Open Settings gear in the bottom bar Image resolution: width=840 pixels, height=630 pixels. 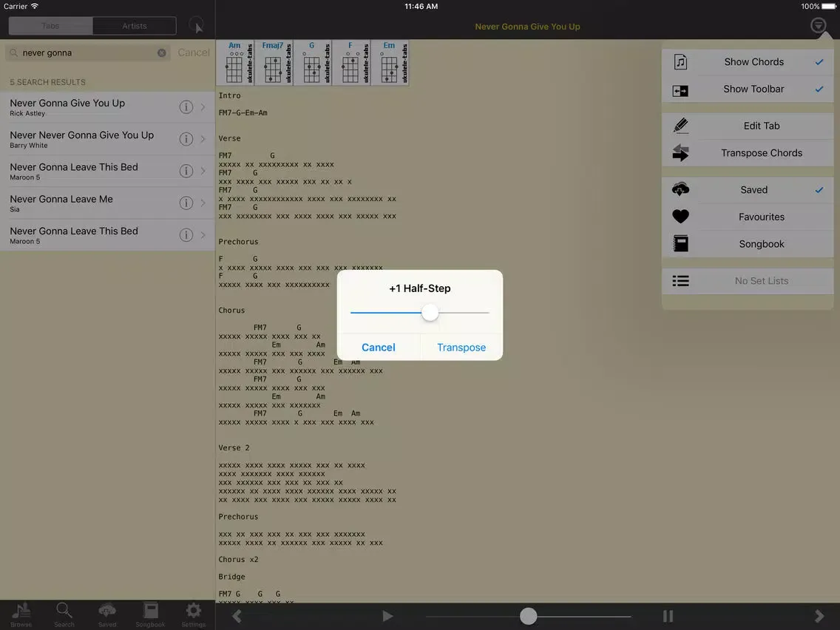pyautogui.click(x=194, y=614)
